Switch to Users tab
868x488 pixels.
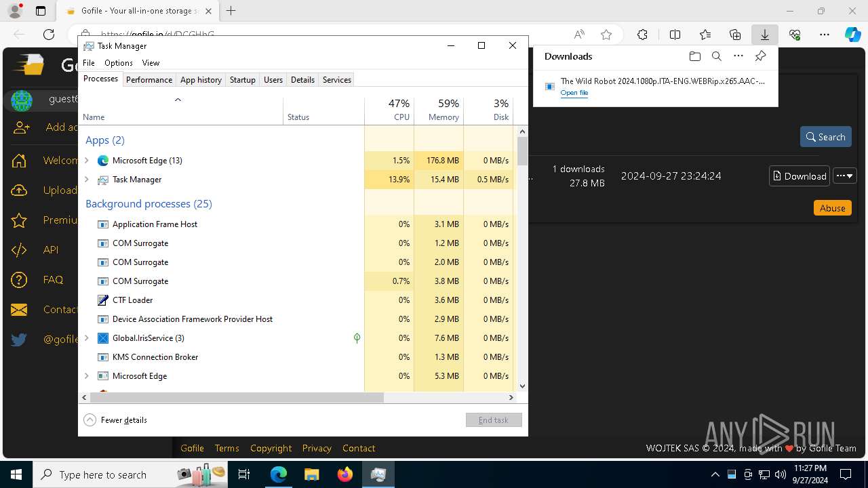tap(273, 80)
